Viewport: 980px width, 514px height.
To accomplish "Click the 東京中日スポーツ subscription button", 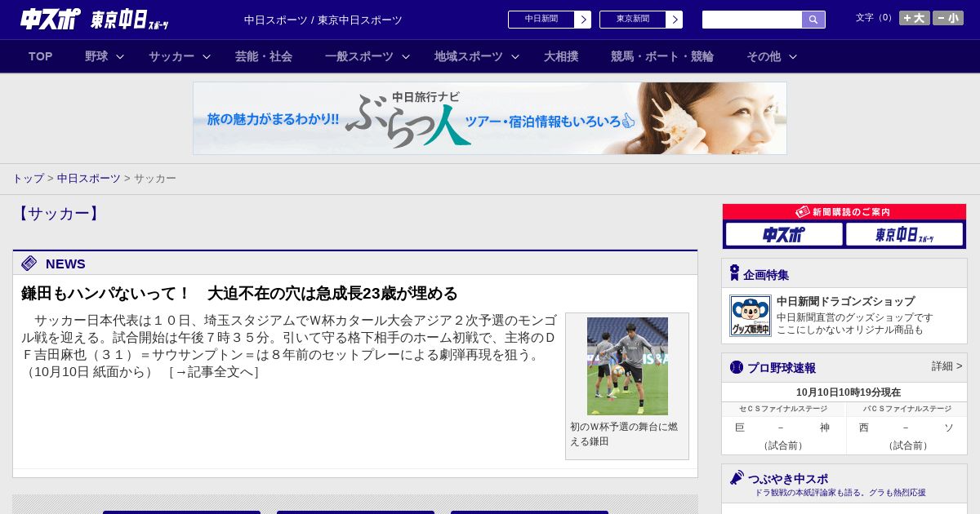I will [904, 234].
